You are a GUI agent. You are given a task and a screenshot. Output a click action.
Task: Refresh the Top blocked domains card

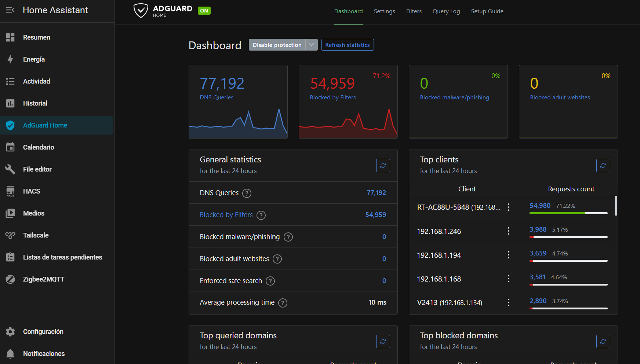point(603,342)
